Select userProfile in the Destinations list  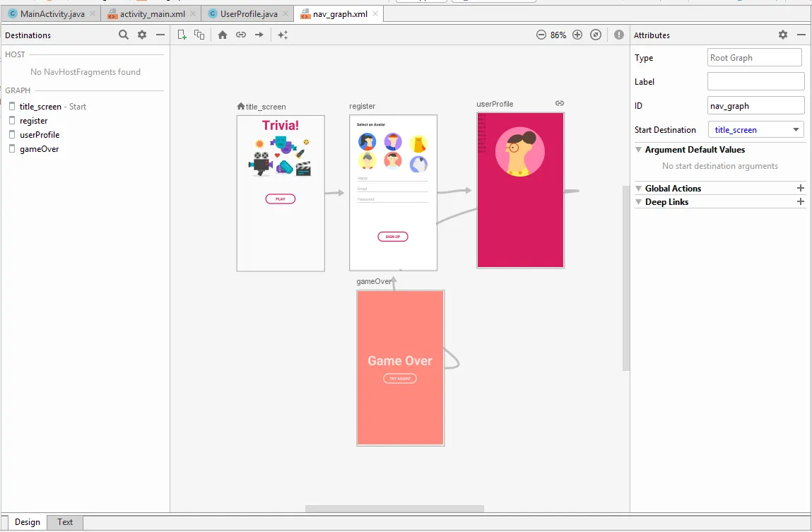click(40, 135)
